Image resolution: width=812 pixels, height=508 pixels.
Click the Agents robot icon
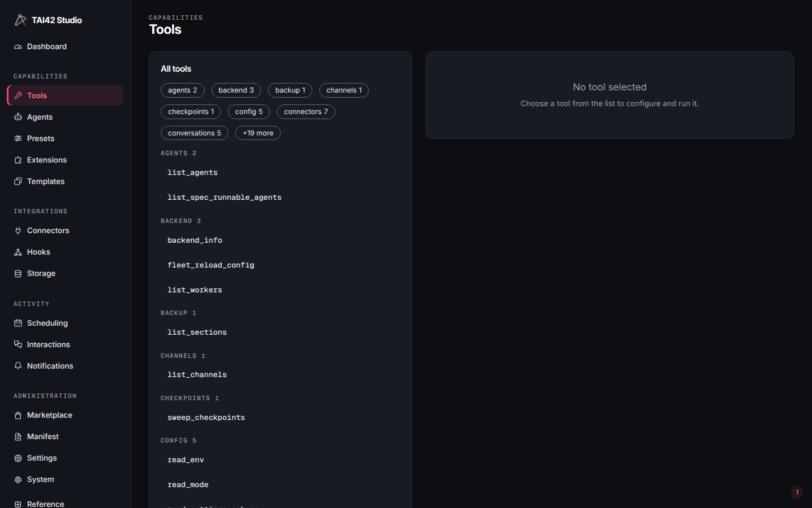[18, 117]
